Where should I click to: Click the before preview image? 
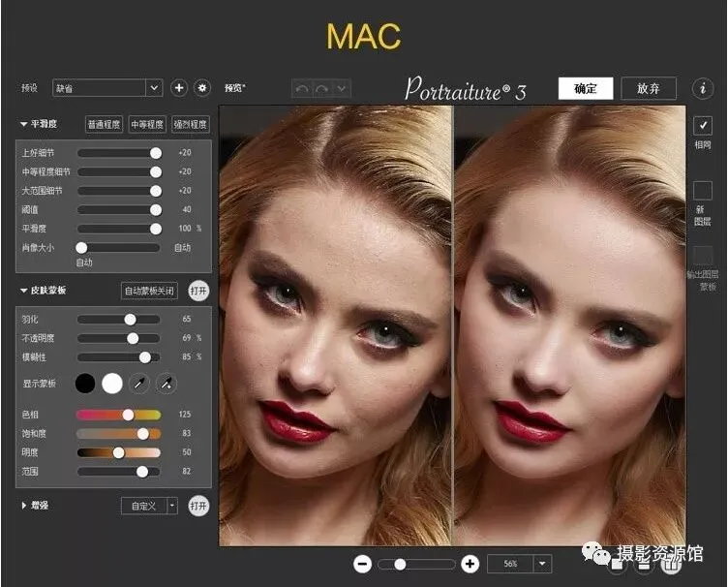(335, 325)
